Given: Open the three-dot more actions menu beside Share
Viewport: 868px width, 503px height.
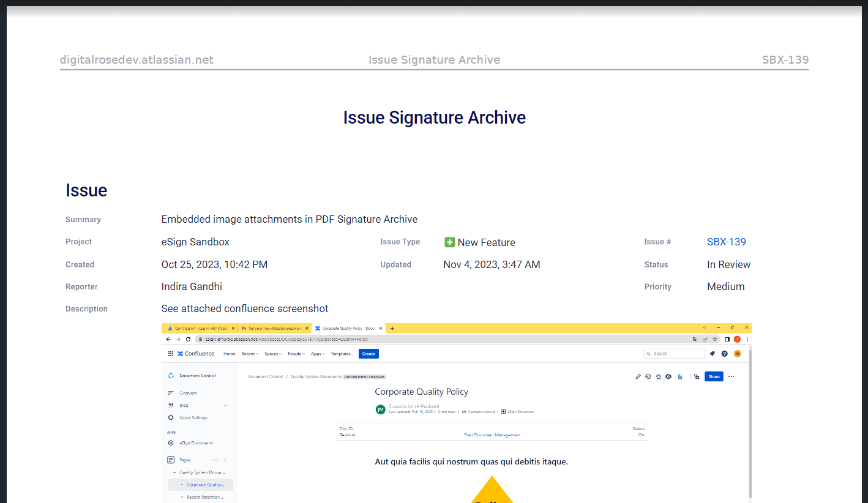Looking at the screenshot, I should point(731,376).
